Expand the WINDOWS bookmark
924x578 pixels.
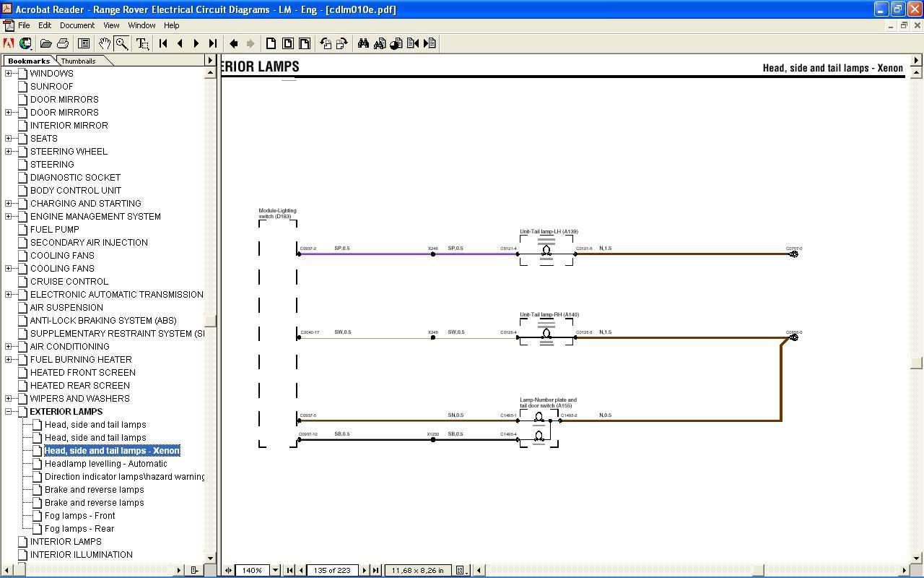[x=9, y=73]
